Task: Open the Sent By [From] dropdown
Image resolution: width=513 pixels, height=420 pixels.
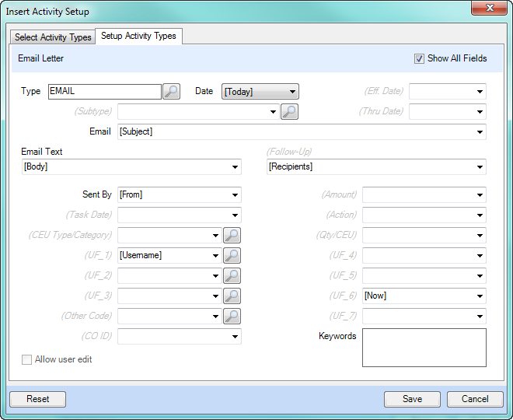Action: tap(235, 194)
